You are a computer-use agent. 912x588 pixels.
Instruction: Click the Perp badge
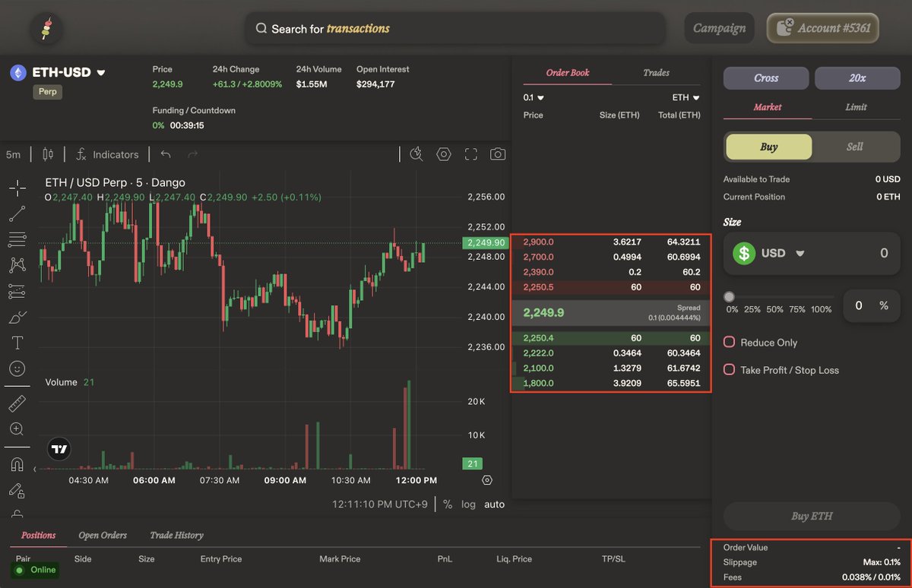(49, 91)
